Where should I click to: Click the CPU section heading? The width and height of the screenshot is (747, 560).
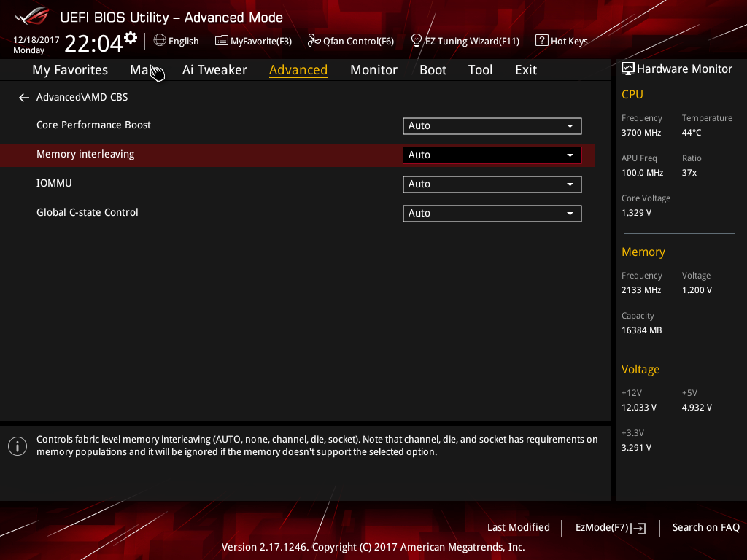tap(632, 94)
